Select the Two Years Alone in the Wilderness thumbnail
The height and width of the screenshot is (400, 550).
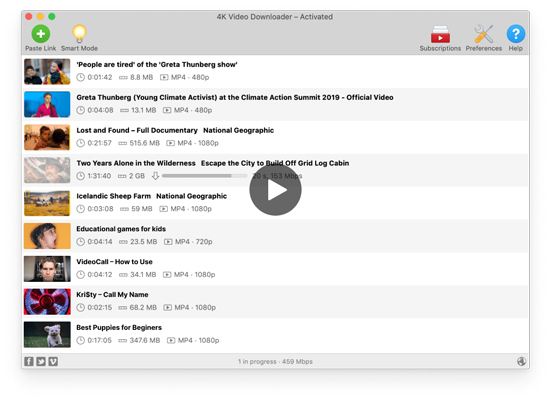(x=47, y=170)
